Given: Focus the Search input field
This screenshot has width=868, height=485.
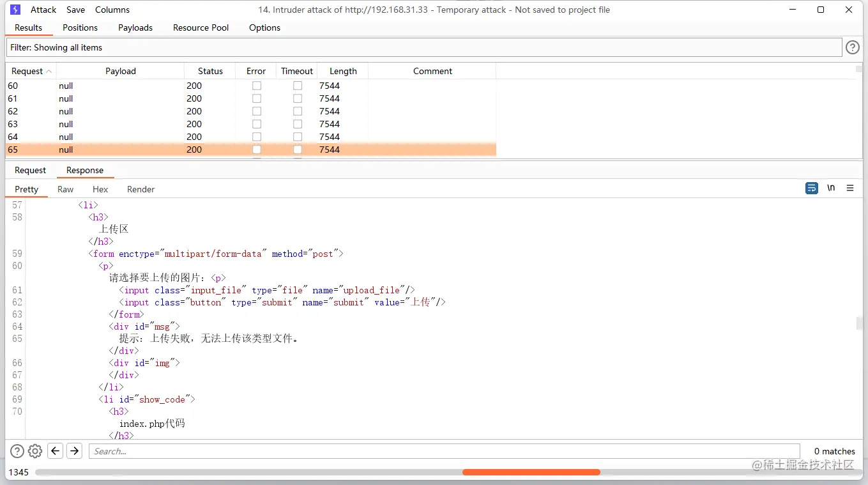Looking at the screenshot, I should tap(444, 451).
